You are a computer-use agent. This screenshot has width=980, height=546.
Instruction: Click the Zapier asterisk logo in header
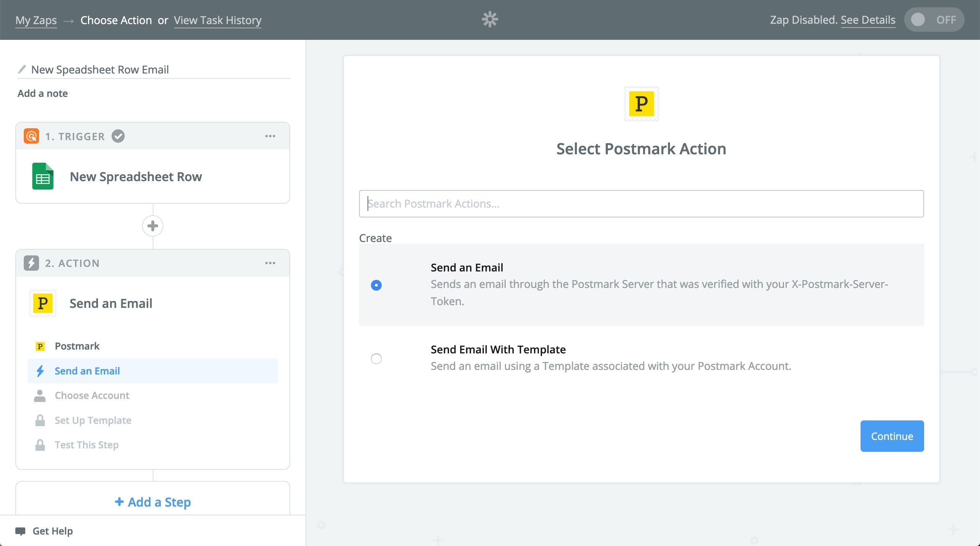point(490,20)
